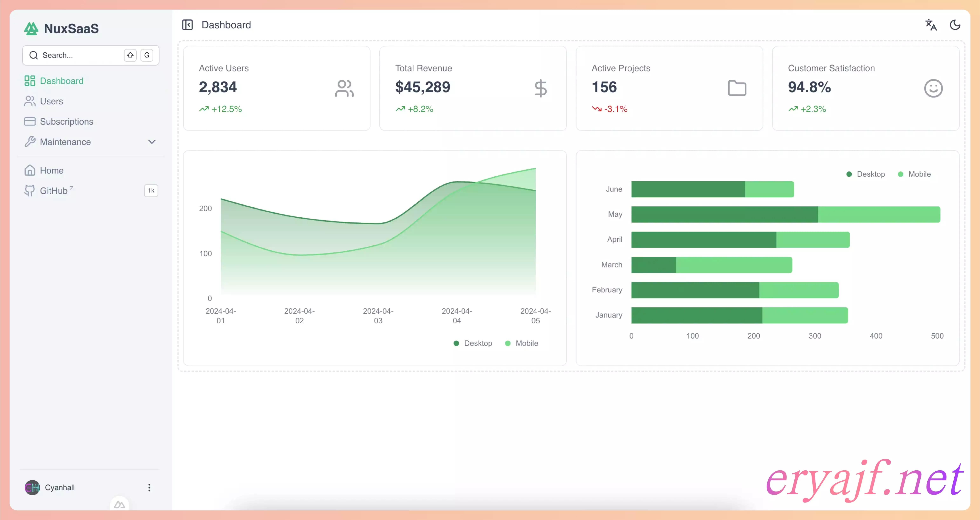This screenshot has width=980, height=520.
Task: Click into the Search input field
Action: [91, 55]
